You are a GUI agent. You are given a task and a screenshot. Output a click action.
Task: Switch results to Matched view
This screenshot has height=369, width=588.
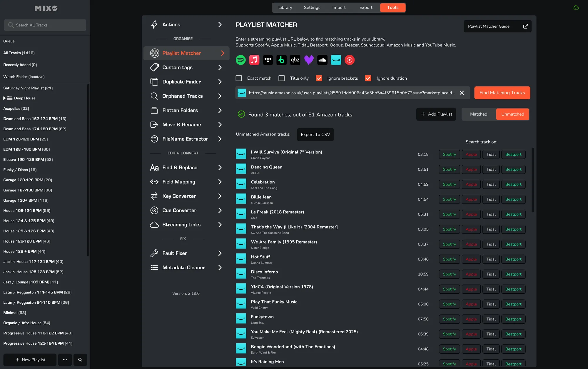[479, 114]
